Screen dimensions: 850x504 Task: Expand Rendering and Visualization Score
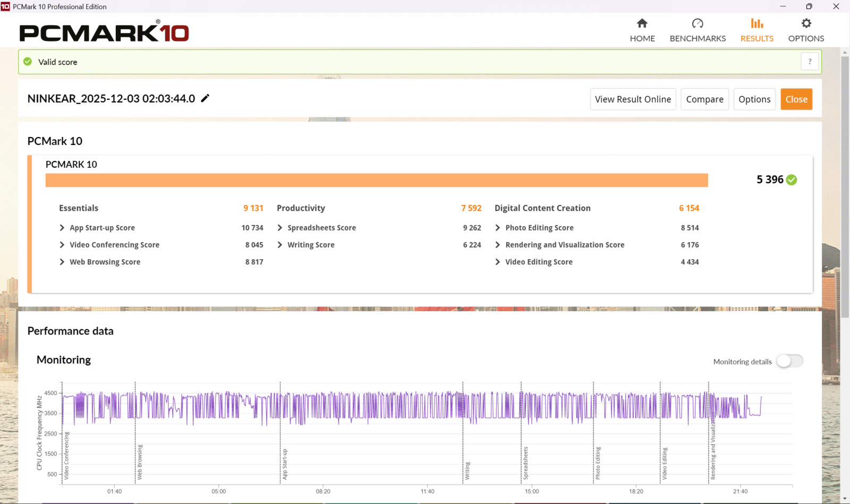498,245
